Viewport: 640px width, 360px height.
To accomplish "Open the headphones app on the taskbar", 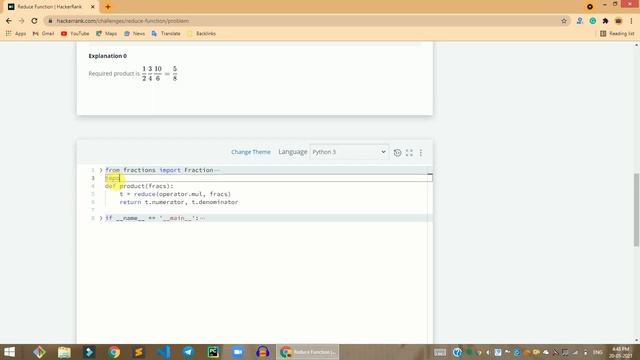I will pyautogui.click(x=262, y=352).
